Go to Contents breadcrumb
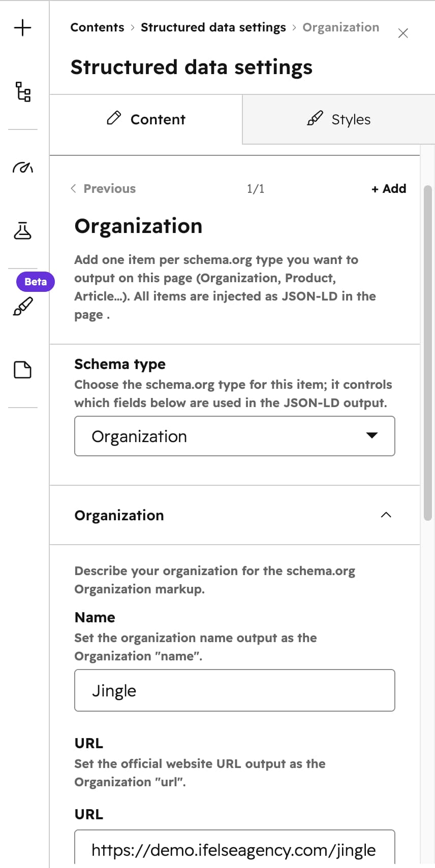435x868 pixels. coord(97,27)
